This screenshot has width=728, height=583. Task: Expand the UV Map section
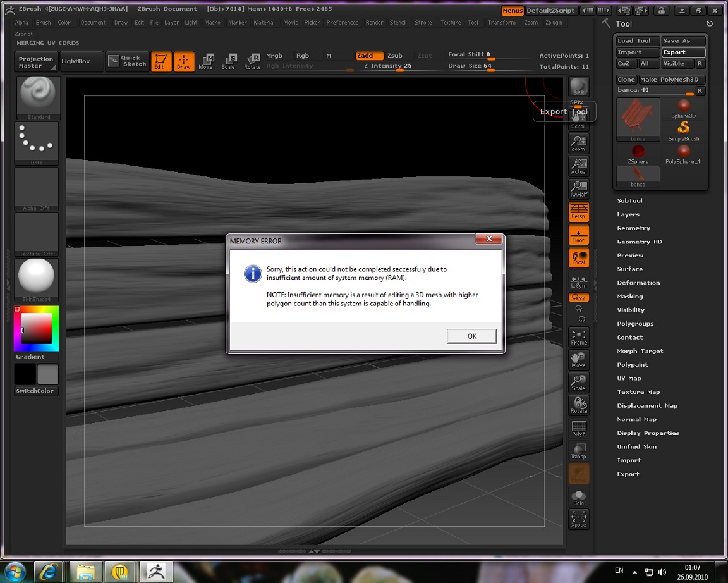tap(629, 378)
